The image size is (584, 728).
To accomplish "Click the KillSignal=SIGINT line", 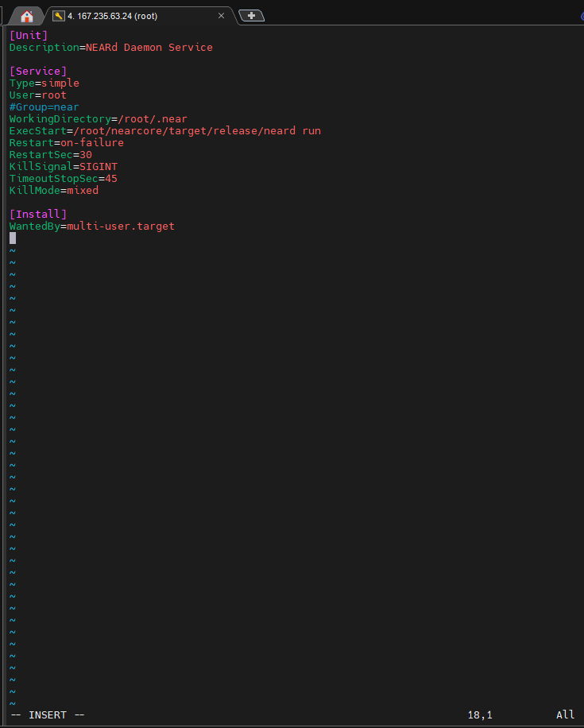I will (x=63, y=167).
